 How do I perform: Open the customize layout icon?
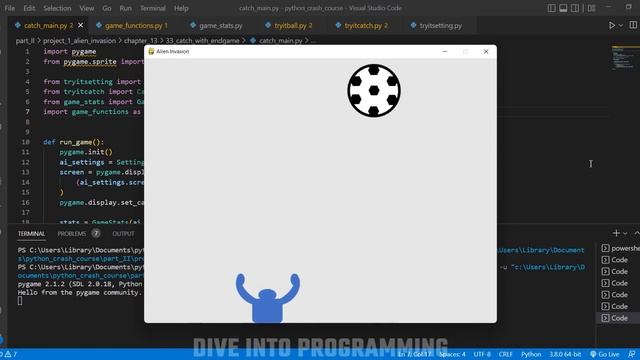(x=591, y=8)
